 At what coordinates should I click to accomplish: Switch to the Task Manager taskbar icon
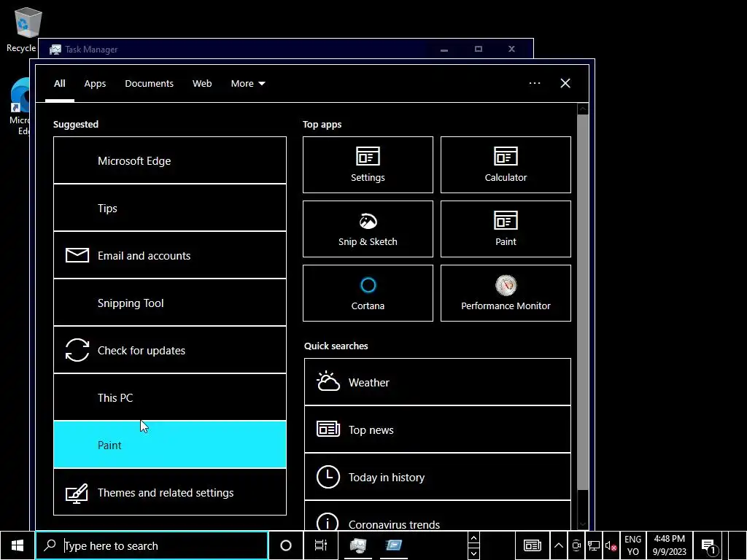coord(358,545)
